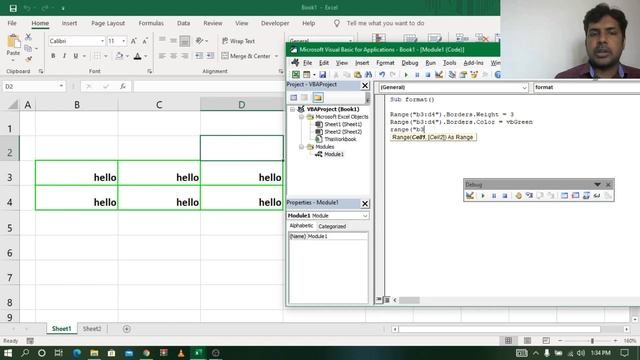Collapse the VBAProject (Book1) tree node
640x360 pixels.
tap(293, 109)
